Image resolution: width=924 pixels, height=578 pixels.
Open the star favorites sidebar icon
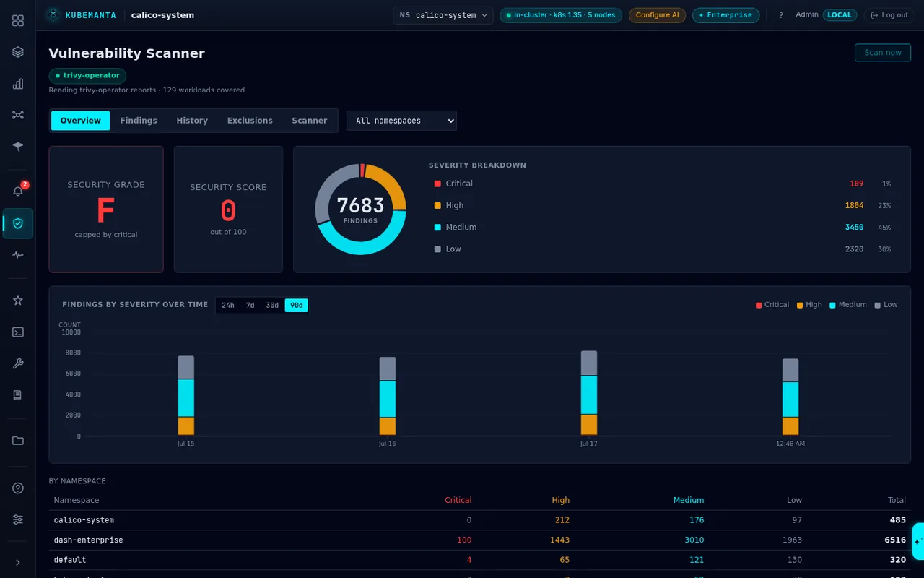pos(18,300)
